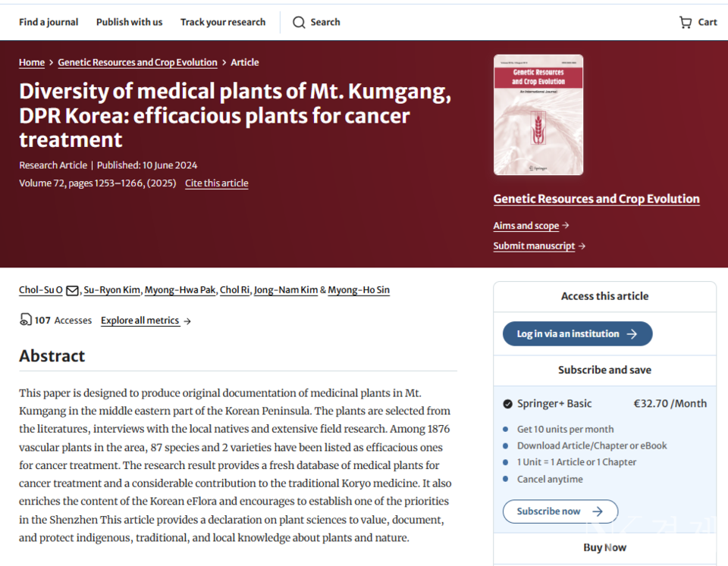This screenshot has width=728, height=566.
Task: Open the Cite this article link
Action: click(216, 183)
